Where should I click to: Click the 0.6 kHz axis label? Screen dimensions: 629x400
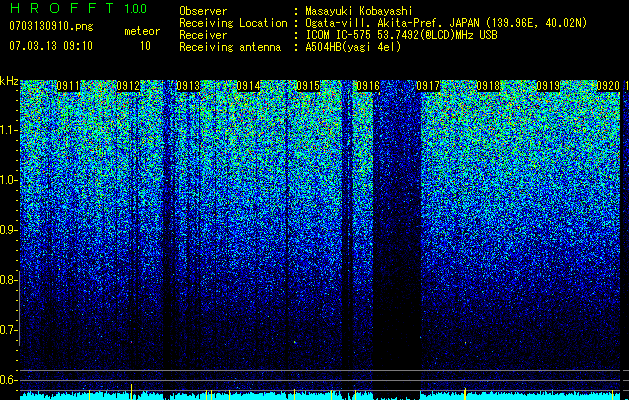[x=8, y=380]
